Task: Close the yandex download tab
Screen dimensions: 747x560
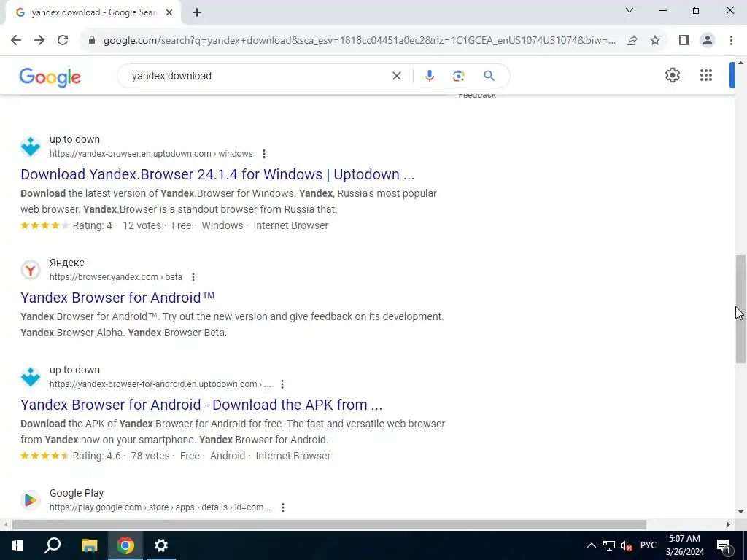Action: (x=169, y=12)
